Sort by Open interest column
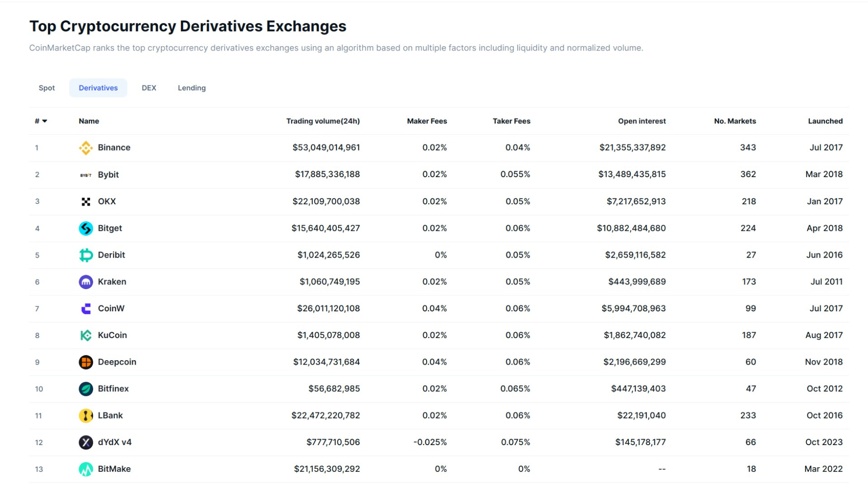 coord(642,121)
